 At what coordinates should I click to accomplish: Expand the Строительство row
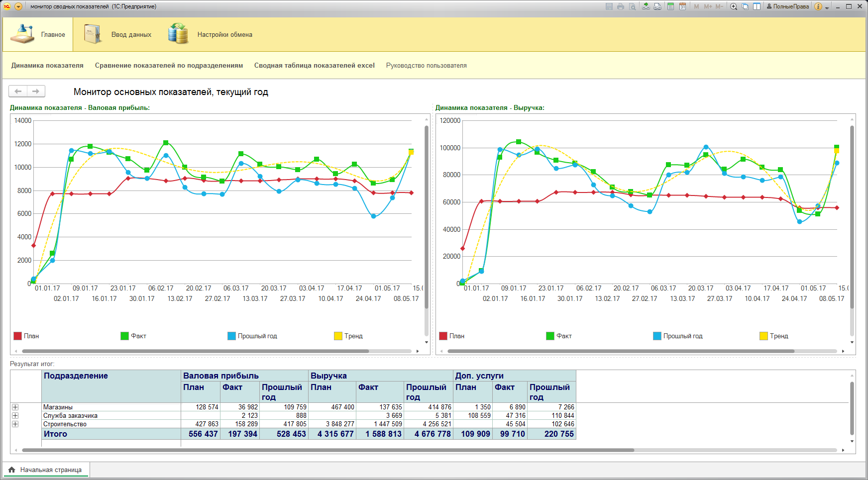(15, 424)
